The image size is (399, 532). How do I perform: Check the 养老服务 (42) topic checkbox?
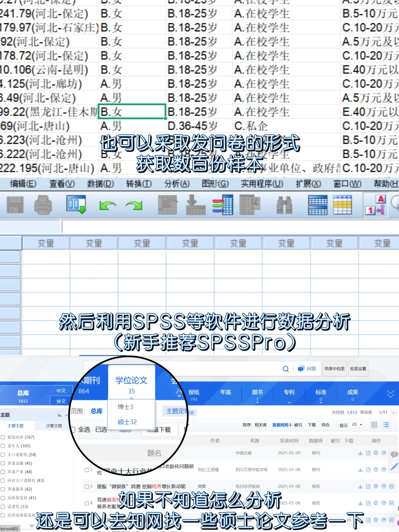pos(3,489)
